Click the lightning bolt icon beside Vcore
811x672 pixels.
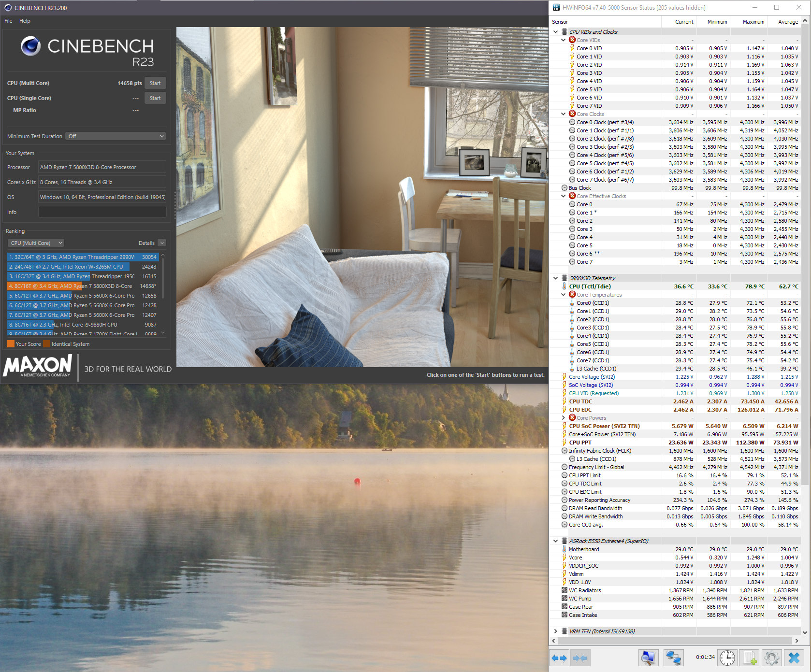point(565,557)
